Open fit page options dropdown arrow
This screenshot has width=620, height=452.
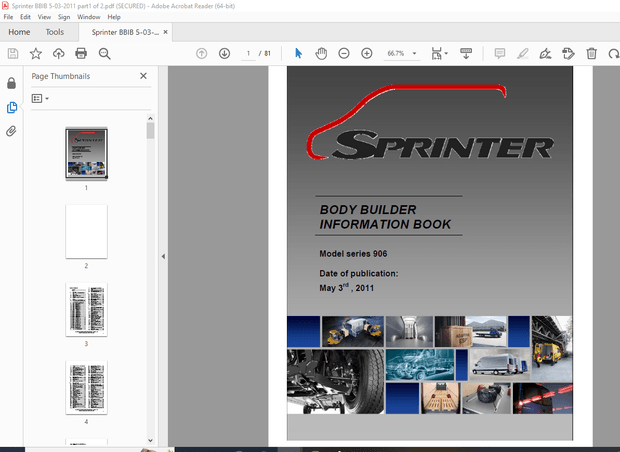coord(446,53)
